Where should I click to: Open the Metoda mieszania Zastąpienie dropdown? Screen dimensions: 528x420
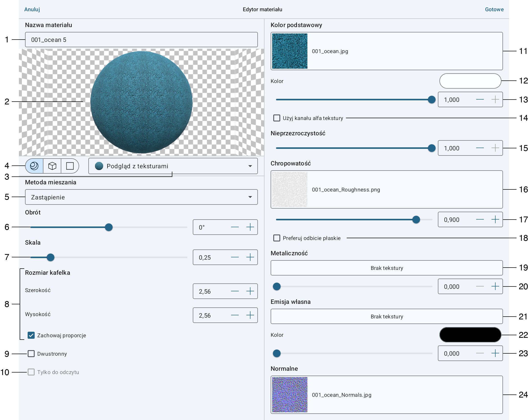click(x=141, y=197)
